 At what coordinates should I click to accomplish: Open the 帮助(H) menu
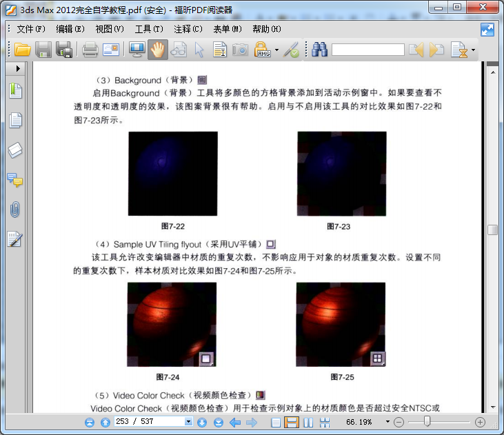point(267,29)
